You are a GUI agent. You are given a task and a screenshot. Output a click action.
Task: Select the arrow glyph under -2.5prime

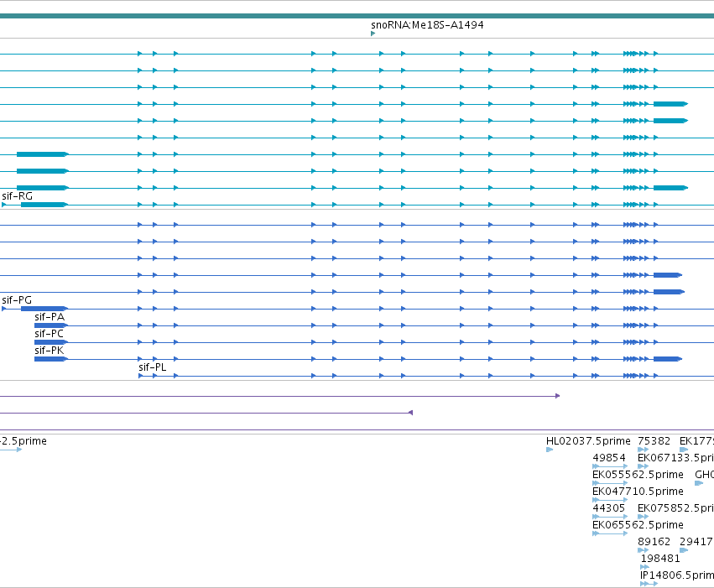click(x=11, y=450)
